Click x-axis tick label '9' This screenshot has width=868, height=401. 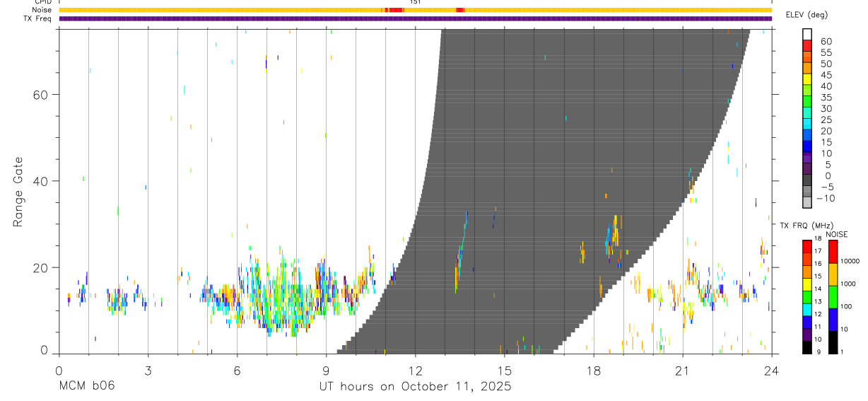coord(326,370)
